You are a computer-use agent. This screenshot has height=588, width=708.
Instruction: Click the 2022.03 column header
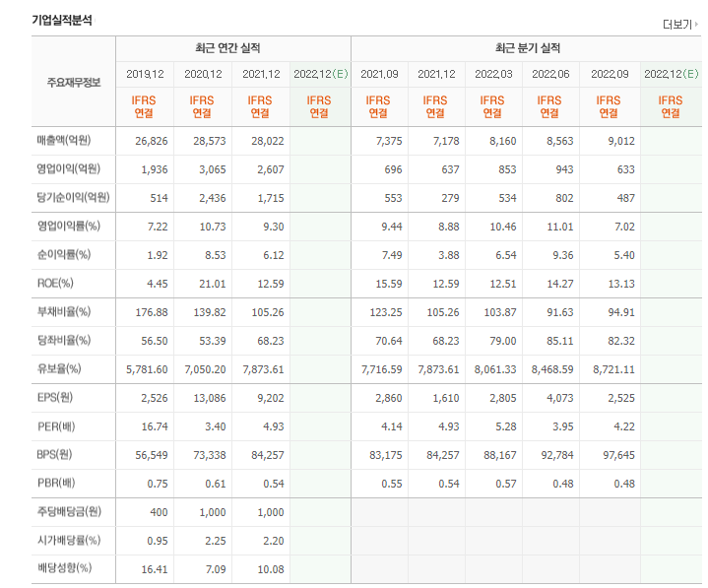click(x=493, y=74)
